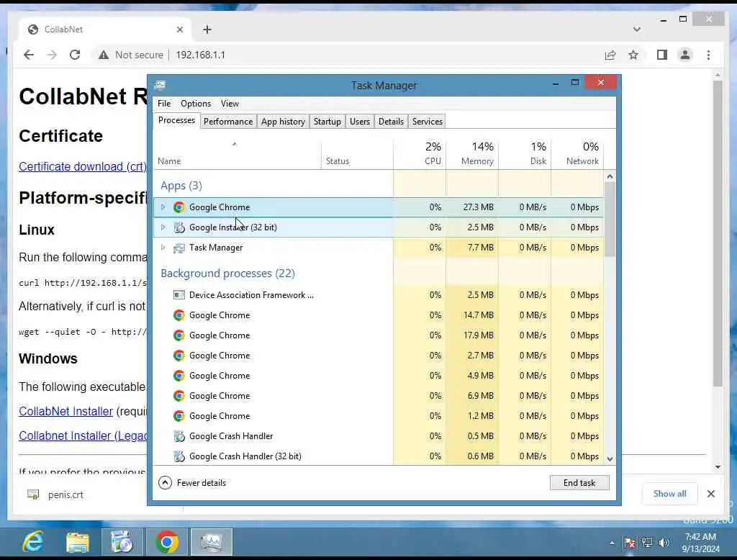Select background Google Chrome using 1.2 MB
The image size is (737, 560).
pos(379,416)
